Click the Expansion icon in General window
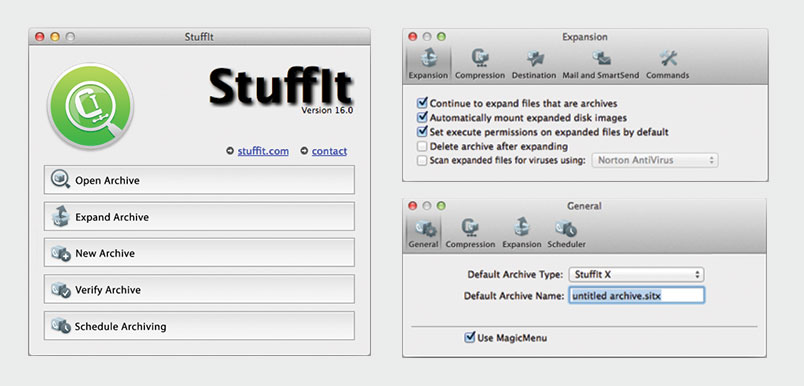 [x=521, y=234]
